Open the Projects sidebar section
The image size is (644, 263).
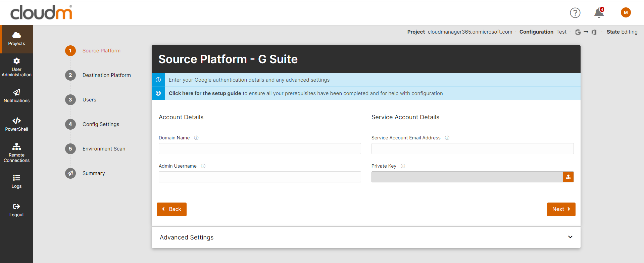point(16,39)
